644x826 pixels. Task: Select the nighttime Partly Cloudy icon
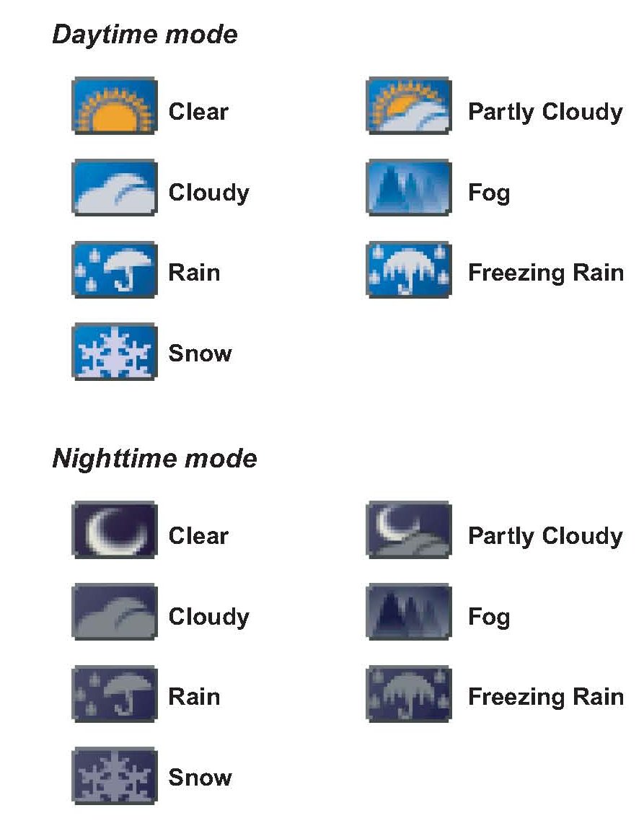click(x=409, y=531)
